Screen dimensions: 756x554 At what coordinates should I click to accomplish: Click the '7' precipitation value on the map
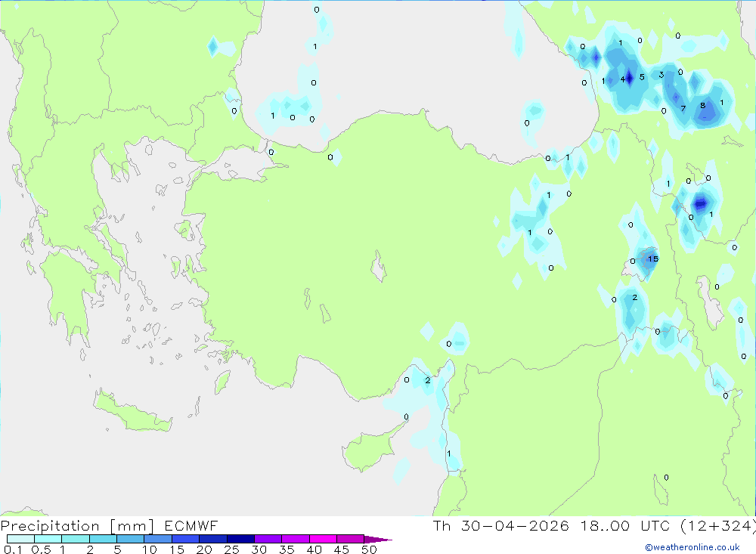point(683,109)
